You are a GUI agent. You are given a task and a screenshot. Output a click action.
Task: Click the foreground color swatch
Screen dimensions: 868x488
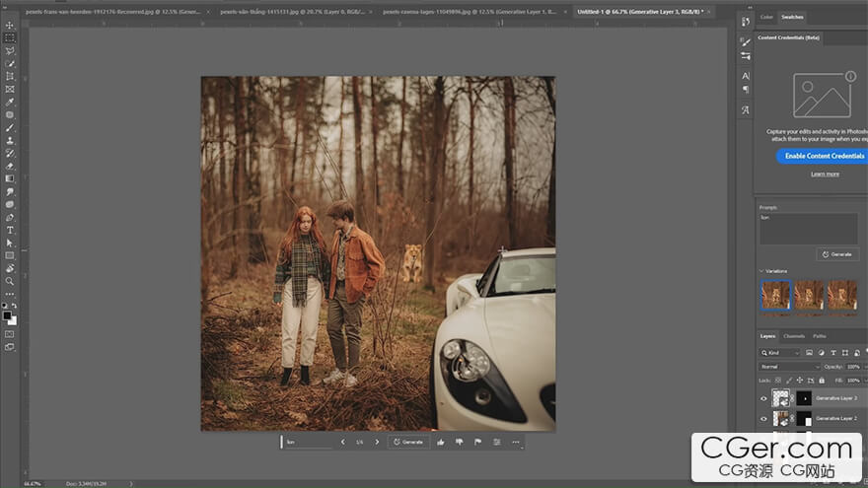[8, 315]
